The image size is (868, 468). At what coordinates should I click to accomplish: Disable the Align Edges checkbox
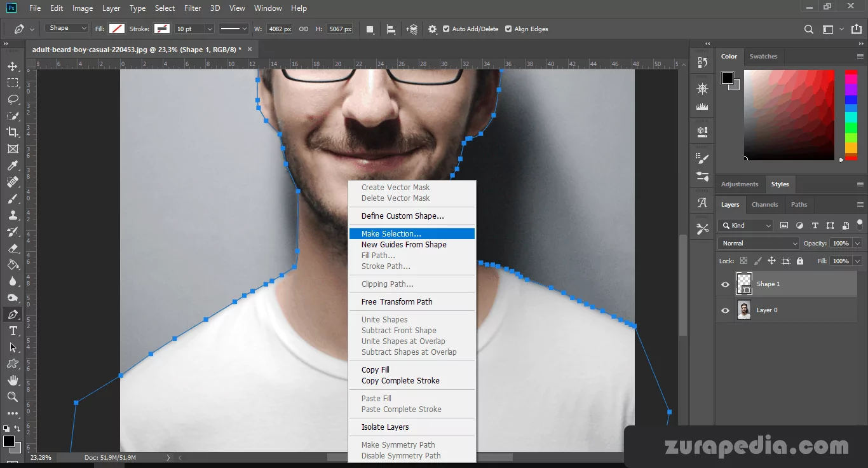coord(508,29)
